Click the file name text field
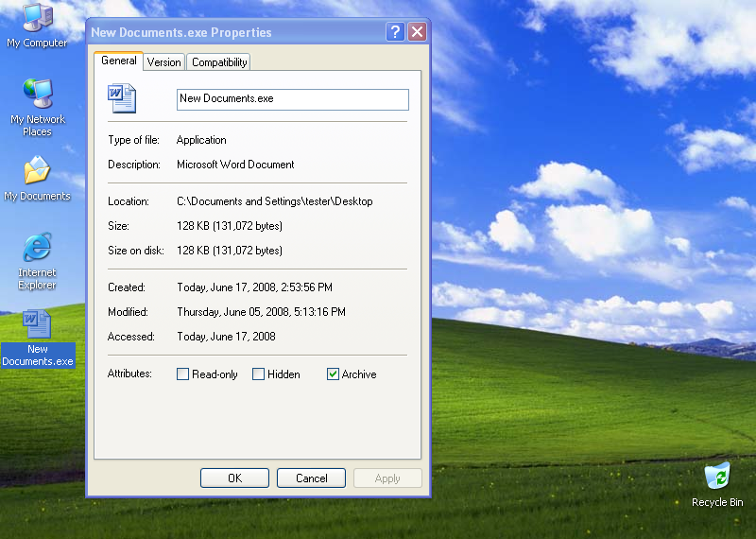 coord(293,99)
